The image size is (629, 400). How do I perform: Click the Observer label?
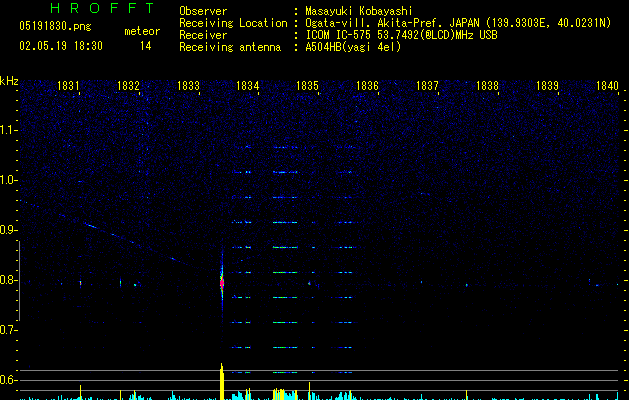point(203,11)
